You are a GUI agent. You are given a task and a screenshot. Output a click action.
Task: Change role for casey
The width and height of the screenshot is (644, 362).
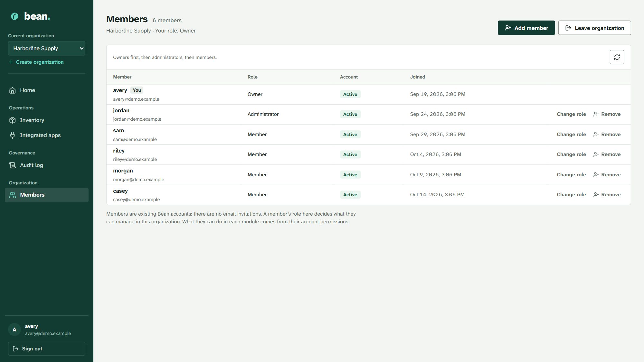[x=571, y=195]
